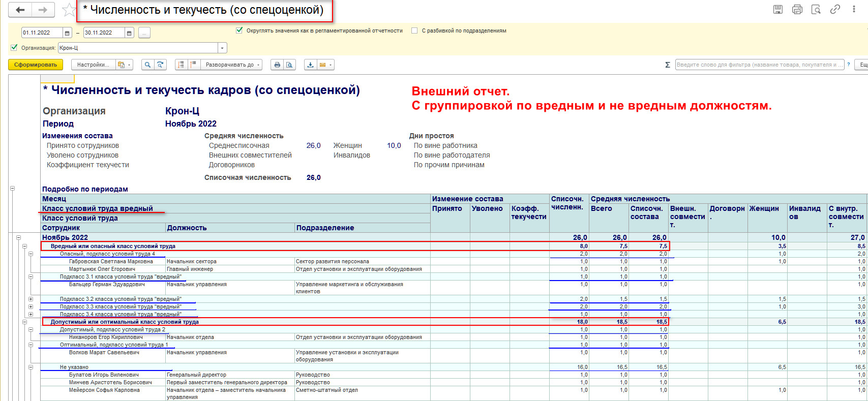Click the start date field 01.11.2022

pyautogui.click(x=42, y=33)
